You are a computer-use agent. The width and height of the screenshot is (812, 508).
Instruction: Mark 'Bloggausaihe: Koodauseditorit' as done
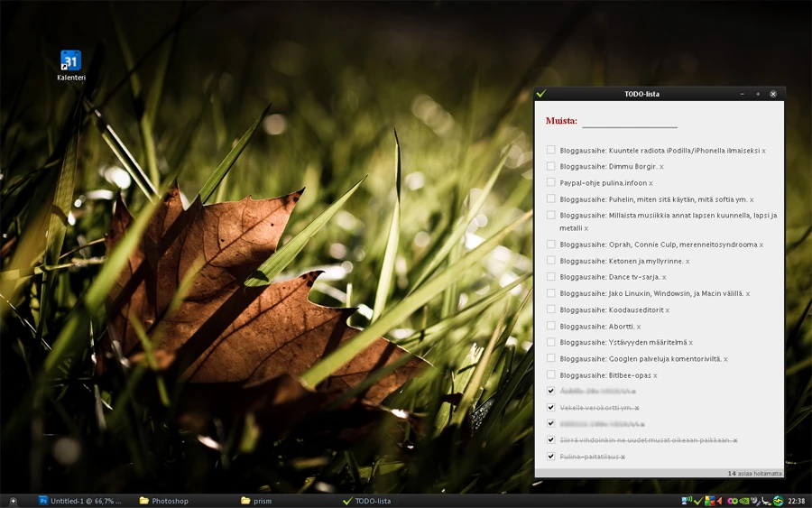point(550,309)
